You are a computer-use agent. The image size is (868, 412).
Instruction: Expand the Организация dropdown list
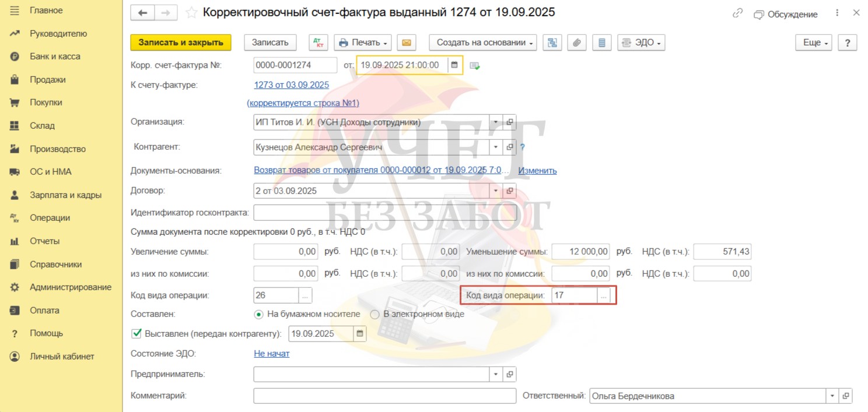[495, 122]
